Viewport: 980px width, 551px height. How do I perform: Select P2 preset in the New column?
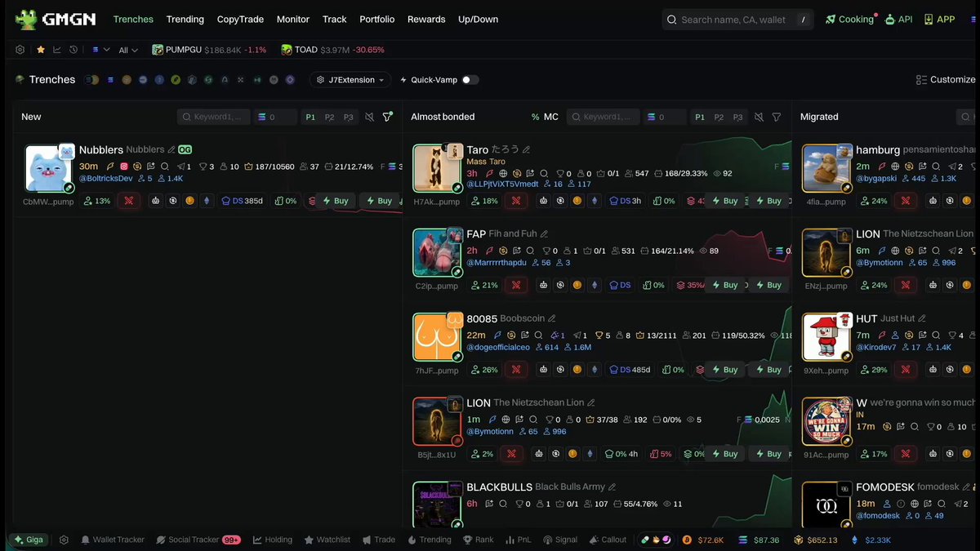[x=329, y=117]
